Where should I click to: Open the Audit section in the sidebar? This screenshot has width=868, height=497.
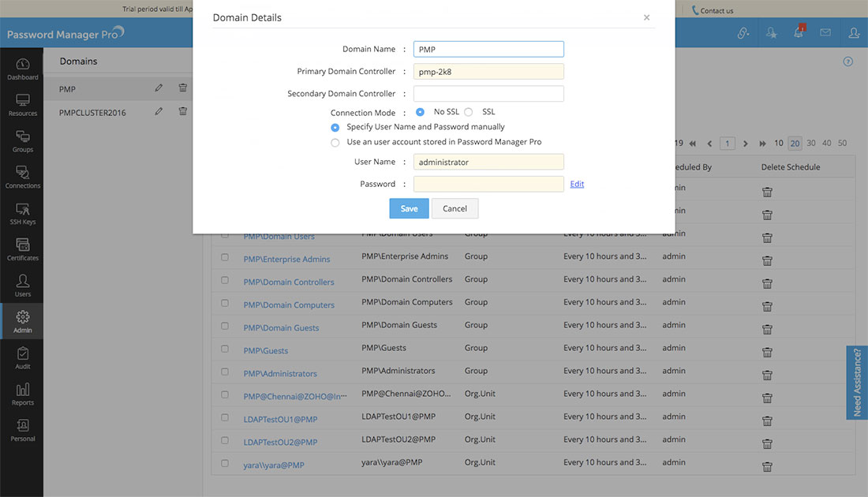tap(23, 358)
